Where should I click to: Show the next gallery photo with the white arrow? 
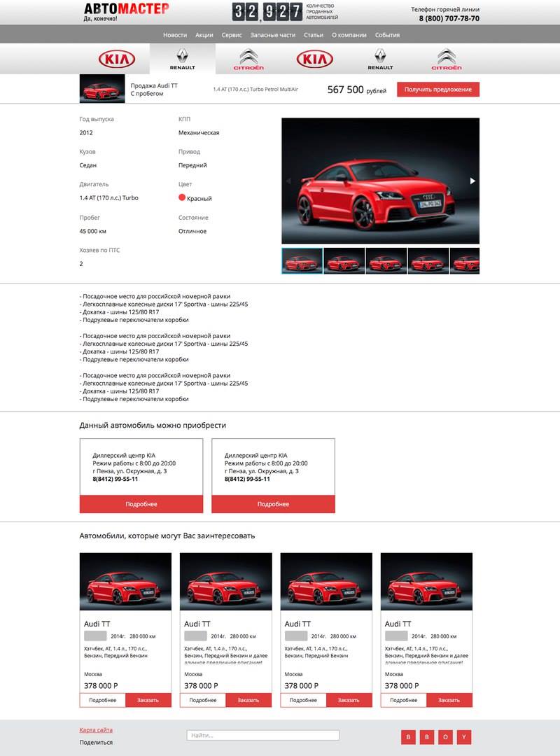click(x=472, y=181)
